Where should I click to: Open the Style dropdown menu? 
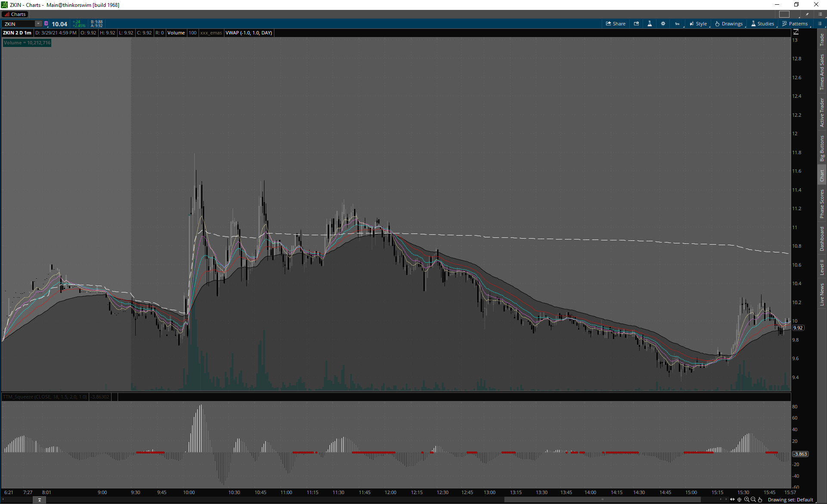(x=698, y=24)
